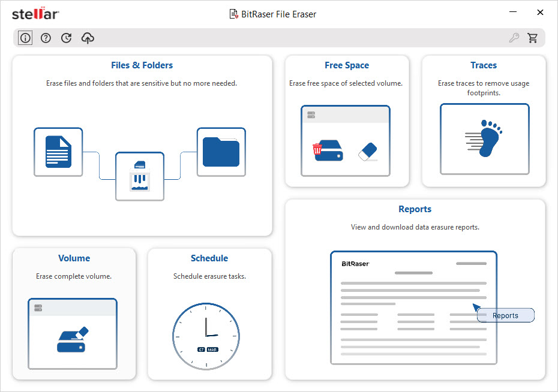Click 'Erase files and folders' description text
558x392 pixels.
pyautogui.click(x=142, y=83)
